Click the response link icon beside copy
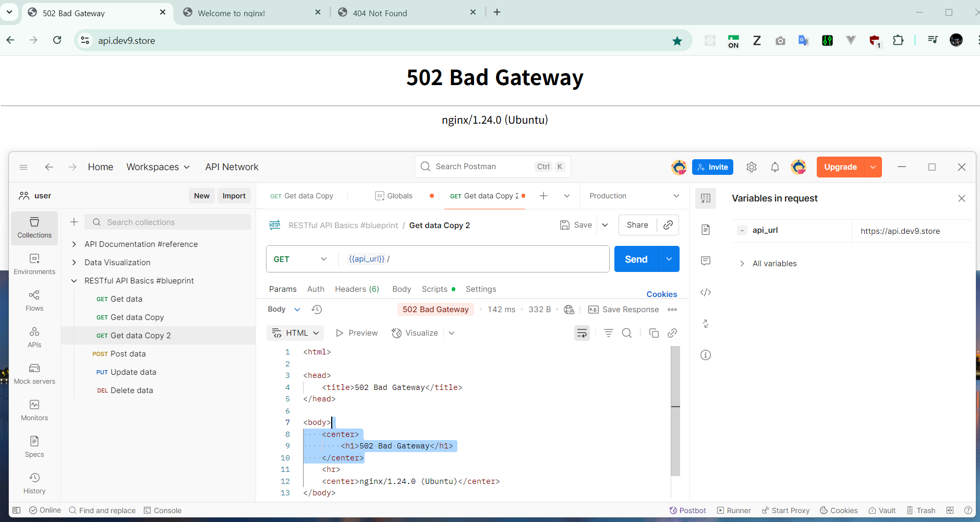 point(672,333)
